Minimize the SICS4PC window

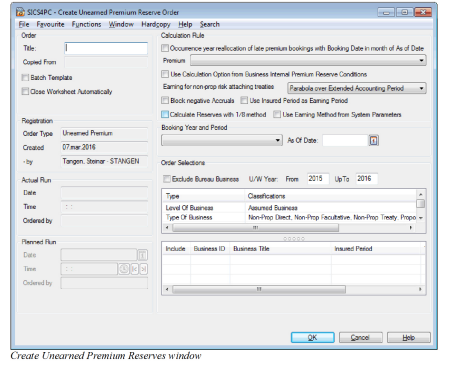[386, 13]
